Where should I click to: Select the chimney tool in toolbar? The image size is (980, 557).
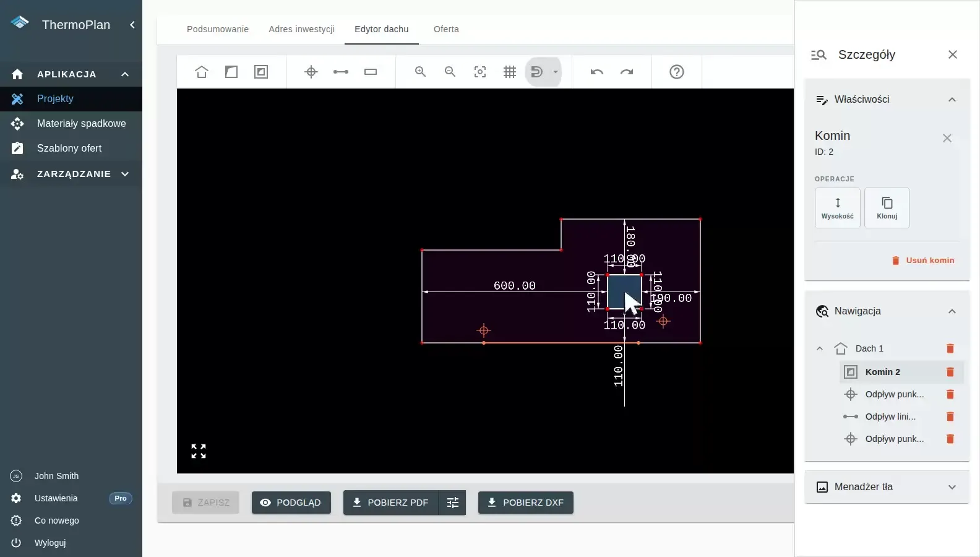[261, 72]
